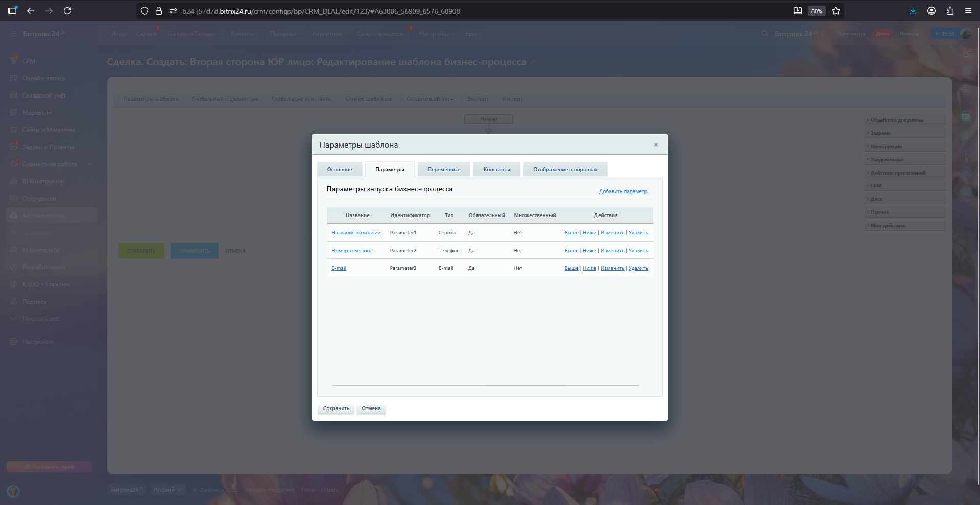The height and width of the screenshot is (505, 980).
Task: Click Сохранить button in the dialog
Action: tap(336, 408)
